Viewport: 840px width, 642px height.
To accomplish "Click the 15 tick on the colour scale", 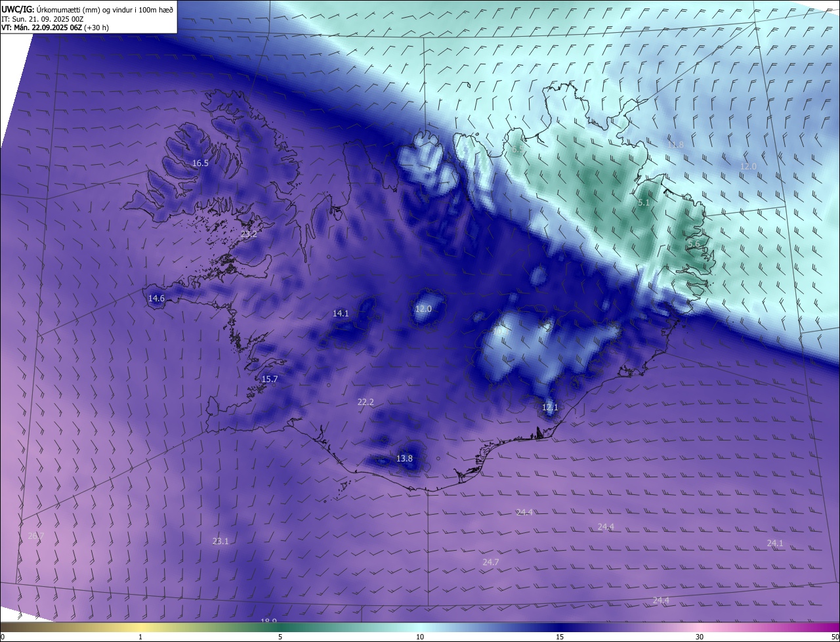I will 560,637.
